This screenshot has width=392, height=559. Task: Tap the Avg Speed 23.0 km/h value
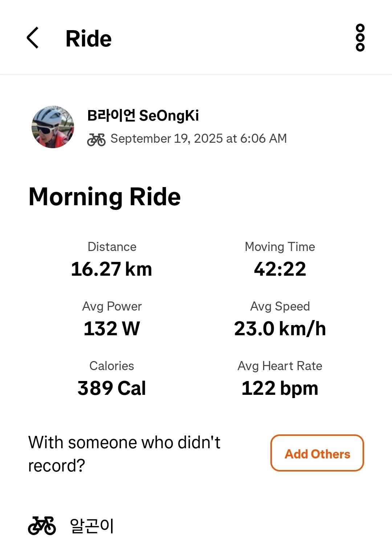tap(280, 329)
